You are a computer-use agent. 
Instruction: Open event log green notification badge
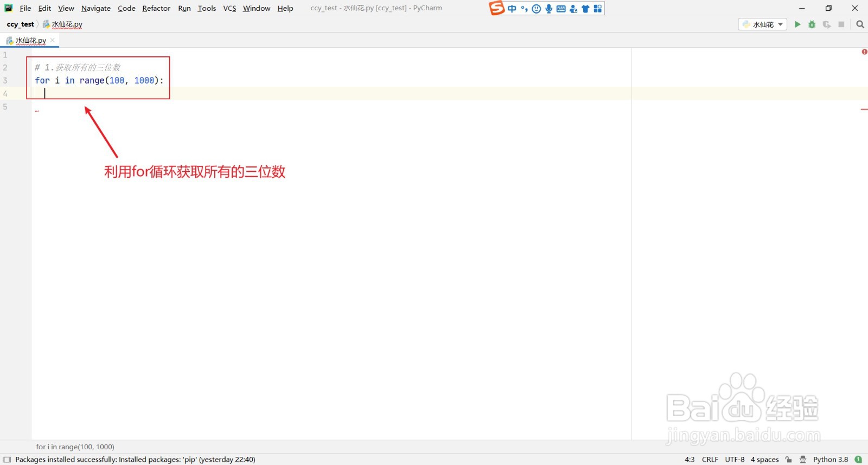click(x=858, y=460)
